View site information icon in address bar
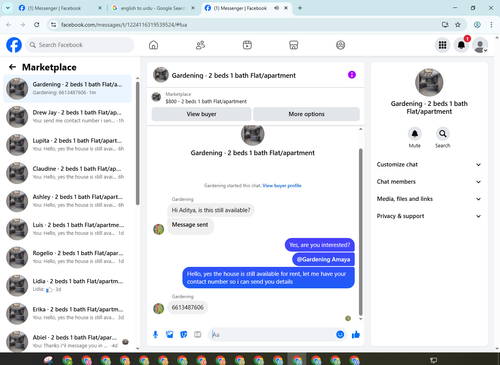The width and height of the screenshot is (500, 365). [53, 25]
